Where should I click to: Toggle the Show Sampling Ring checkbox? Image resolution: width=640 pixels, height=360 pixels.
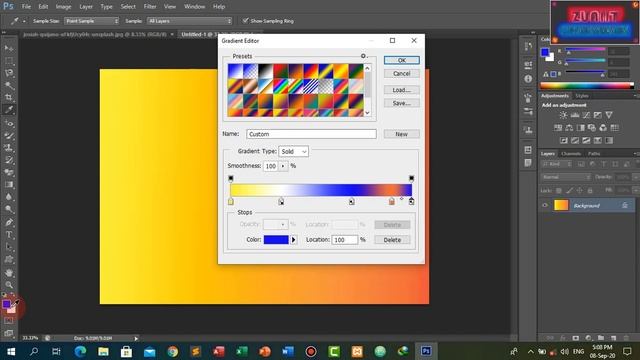[x=245, y=20]
